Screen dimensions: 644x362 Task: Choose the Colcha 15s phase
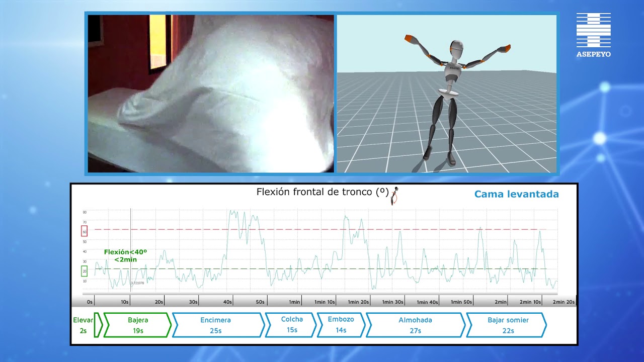(291, 325)
